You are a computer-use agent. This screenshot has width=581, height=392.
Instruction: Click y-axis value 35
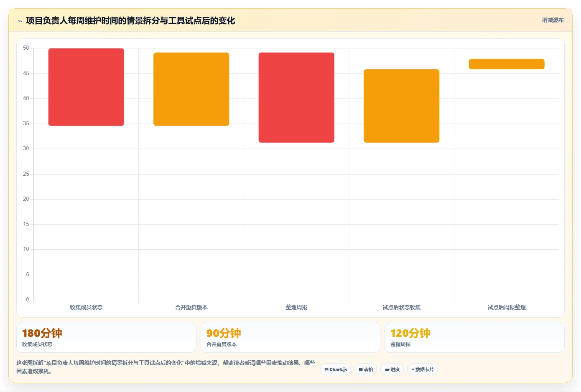coord(26,124)
